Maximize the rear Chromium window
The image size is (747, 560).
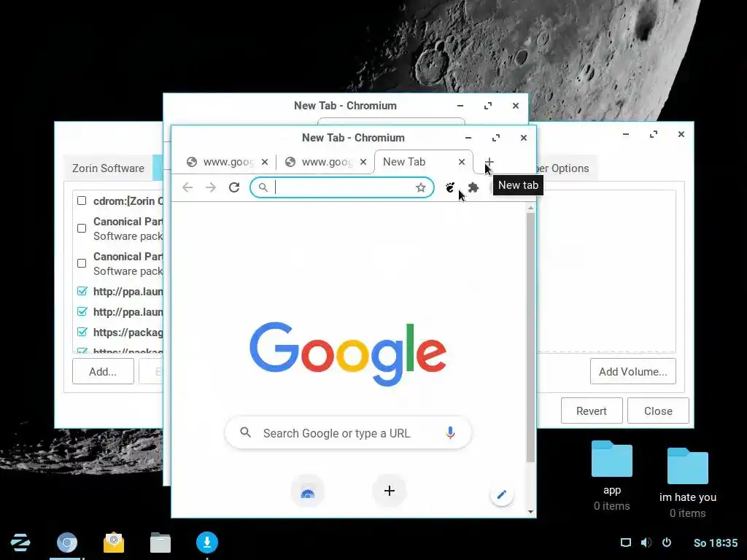488,106
